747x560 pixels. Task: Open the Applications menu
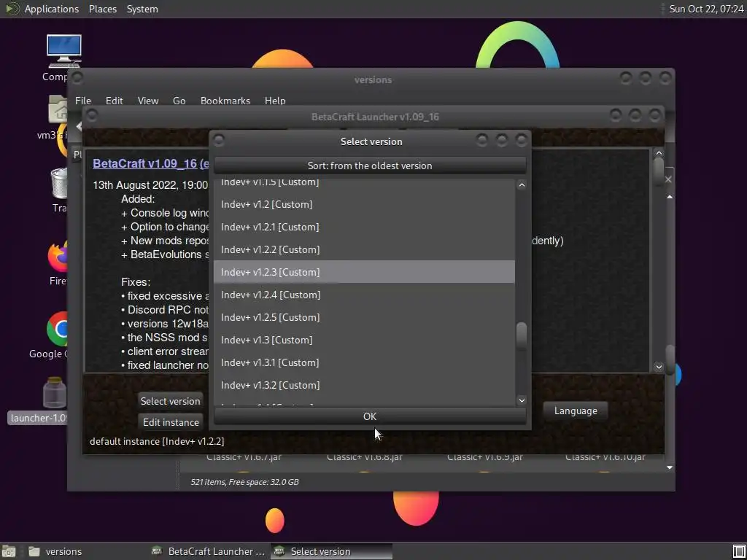tap(52, 9)
